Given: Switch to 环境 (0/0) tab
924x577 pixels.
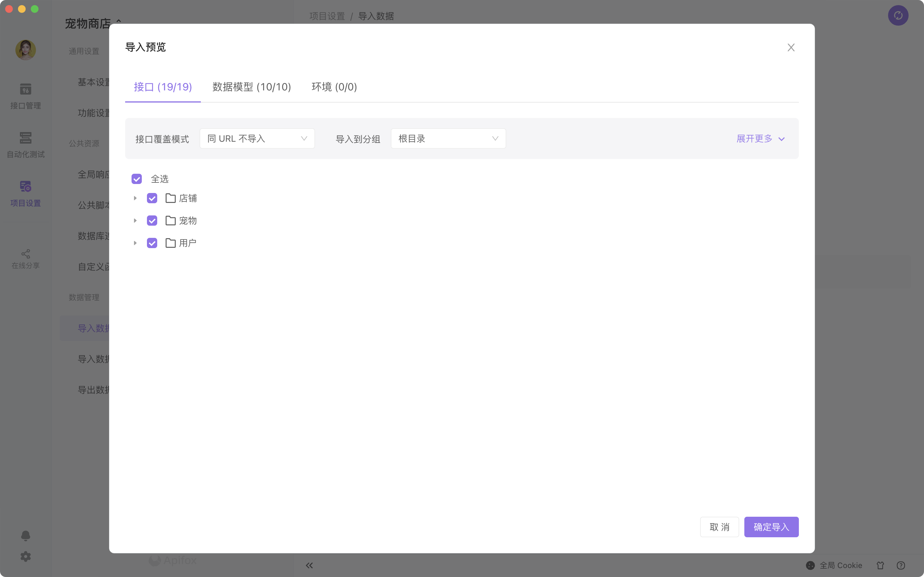Looking at the screenshot, I should 334,87.
